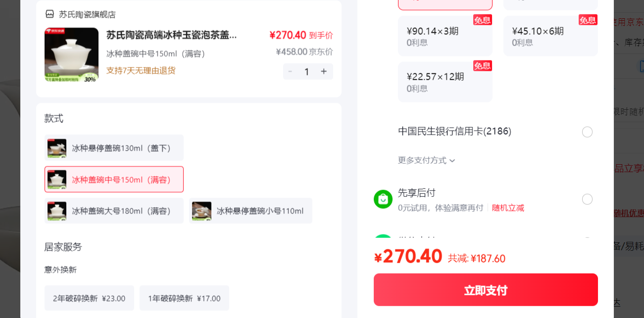Open the 苏氏陶瓷旗舰店 store link
This screenshot has height=318, width=644.
coord(87,14)
